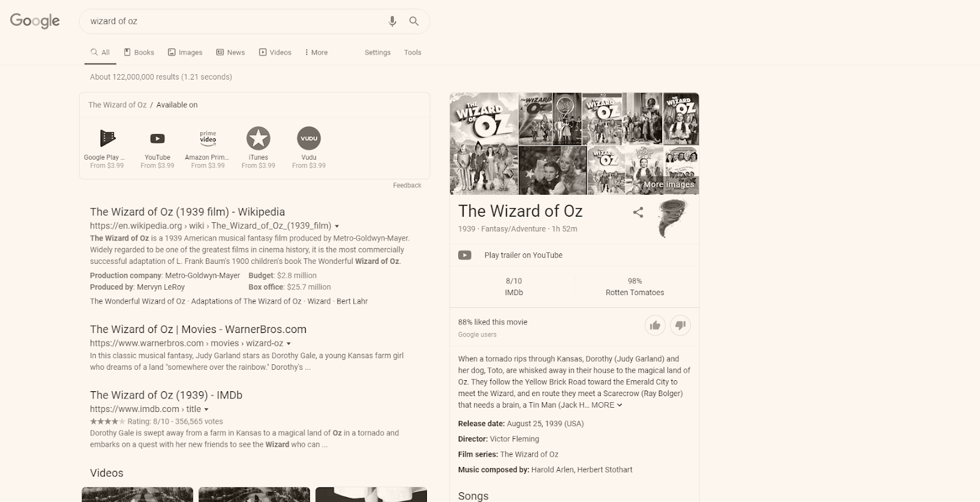Select the YouTube streaming option icon
The height and width of the screenshot is (502, 980).
click(x=157, y=138)
